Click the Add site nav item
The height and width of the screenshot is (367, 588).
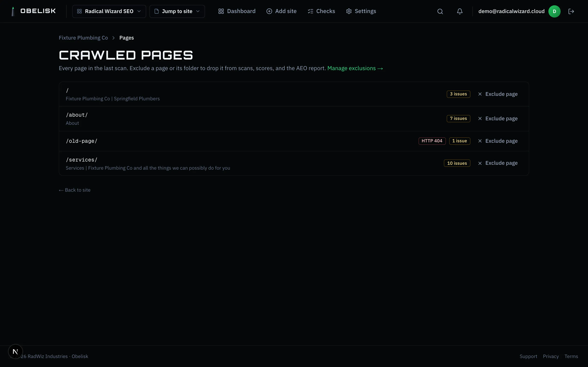pos(281,11)
